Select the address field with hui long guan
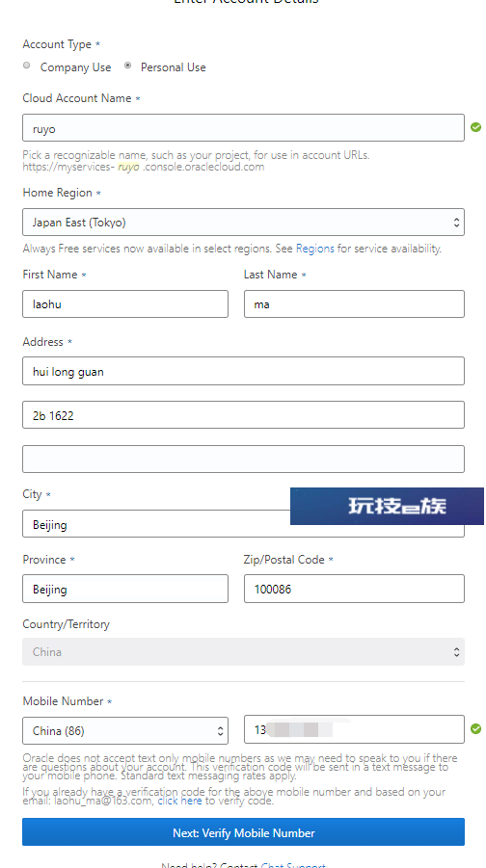Screen dimensions: 486x868 (x=243, y=371)
